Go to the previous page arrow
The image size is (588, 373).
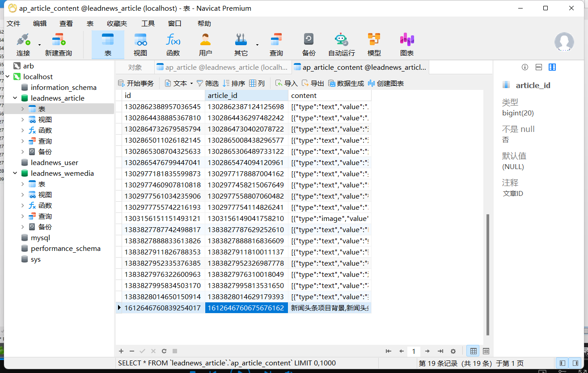[x=402, y=351]
